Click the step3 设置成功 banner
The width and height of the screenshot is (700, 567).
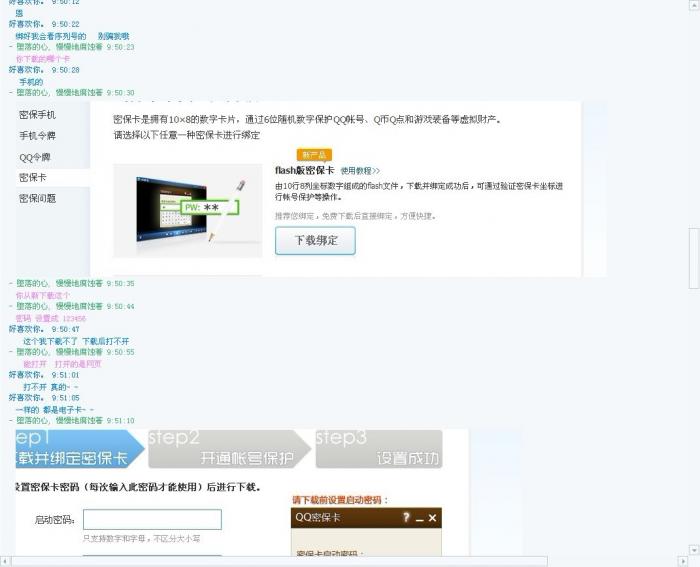[x=379, y=449]
